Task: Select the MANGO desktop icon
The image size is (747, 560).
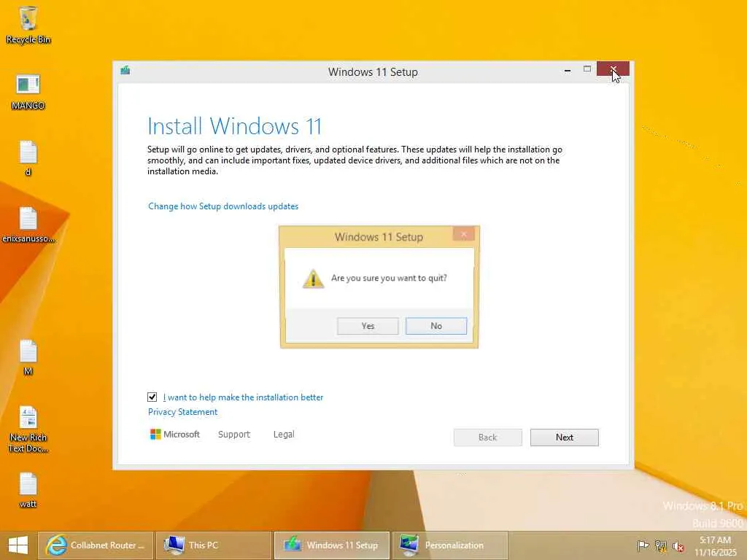Action: pos(28,92)
